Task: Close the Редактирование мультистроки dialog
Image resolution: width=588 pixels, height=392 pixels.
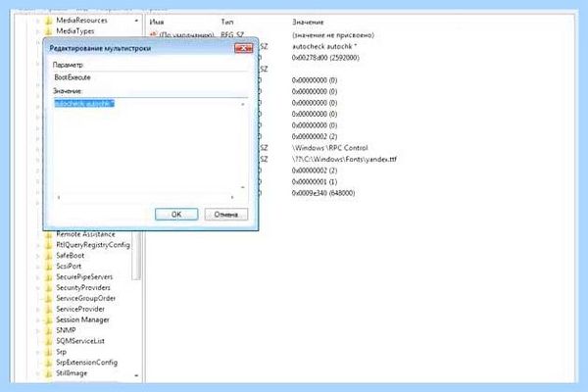Action: coord(243,48)
